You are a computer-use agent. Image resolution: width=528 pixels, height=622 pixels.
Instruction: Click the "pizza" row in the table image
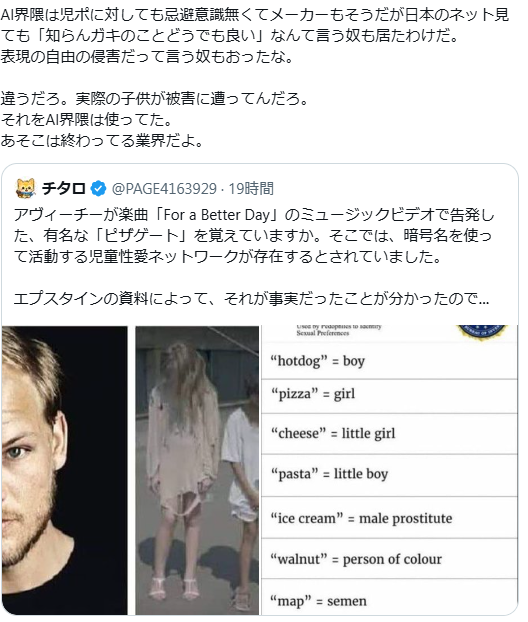pos(390,395)
